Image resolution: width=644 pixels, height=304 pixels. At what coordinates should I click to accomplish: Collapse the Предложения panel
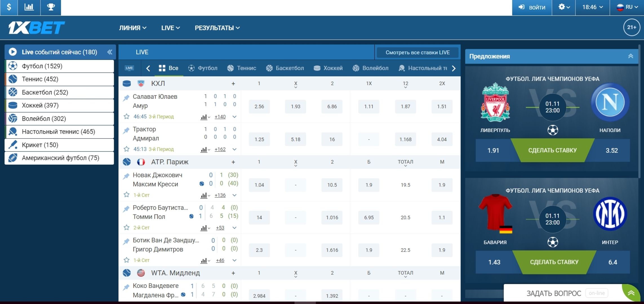(x=630, y=56)
